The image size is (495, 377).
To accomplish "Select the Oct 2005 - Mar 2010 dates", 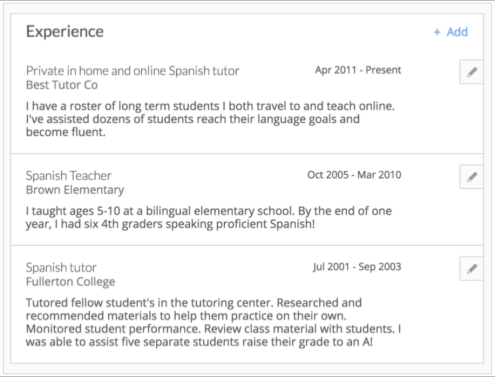I will click(354, 175).
